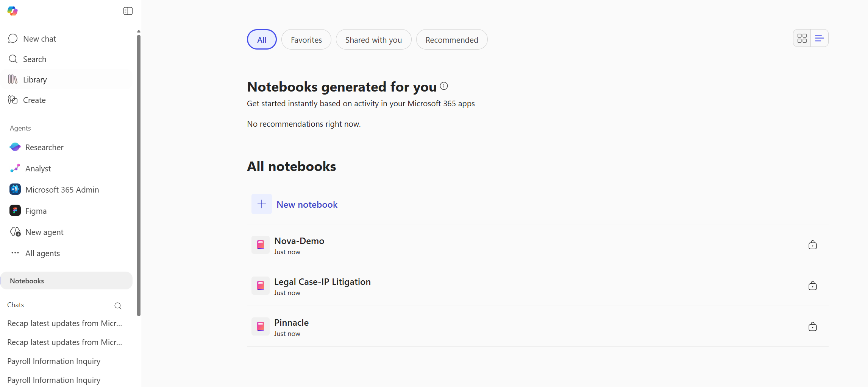Click the lock icon on Pinnacle row
Viewport: 868px width, 387px height.
click(812, 327)
